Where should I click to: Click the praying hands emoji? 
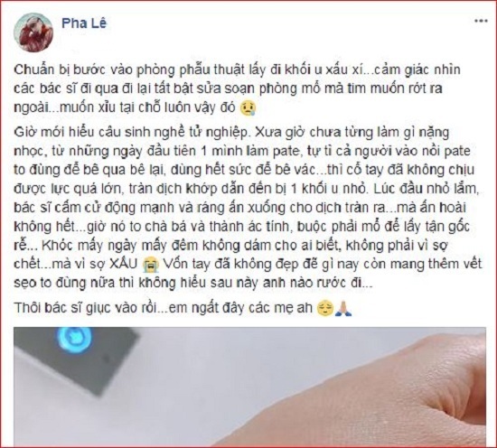point(343,308)
